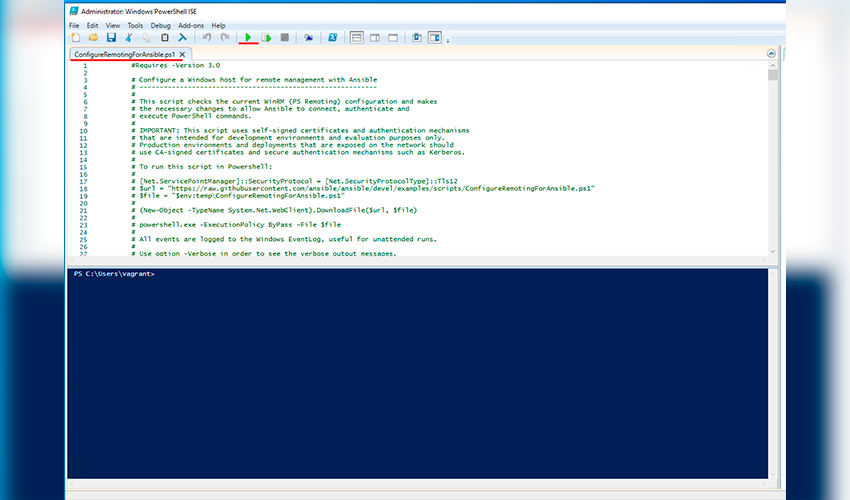Show script pane on right layout

(375, 37)
